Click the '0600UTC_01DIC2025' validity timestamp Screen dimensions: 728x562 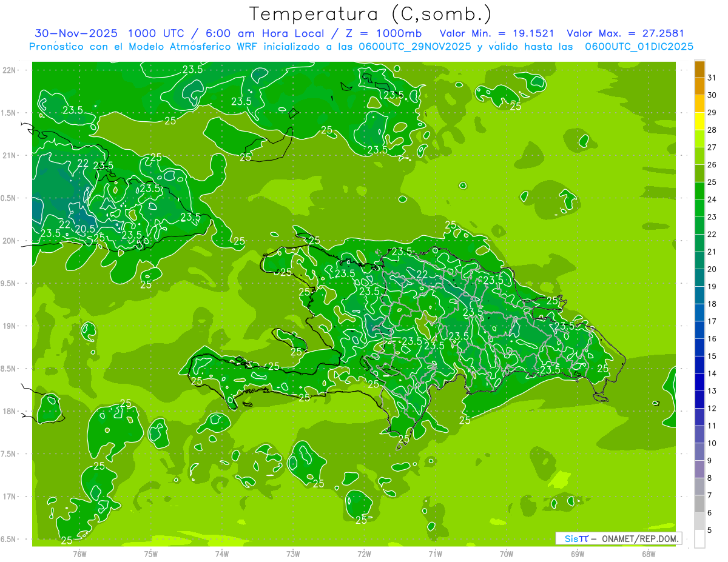tap(639, 46)
